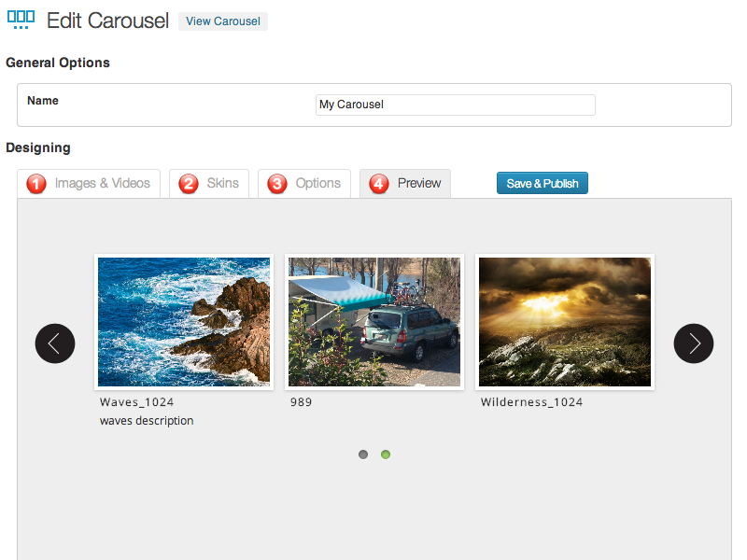
Task: Open the camper van image thumbnail
Action: pyautogui.click(x=374, y=322)
